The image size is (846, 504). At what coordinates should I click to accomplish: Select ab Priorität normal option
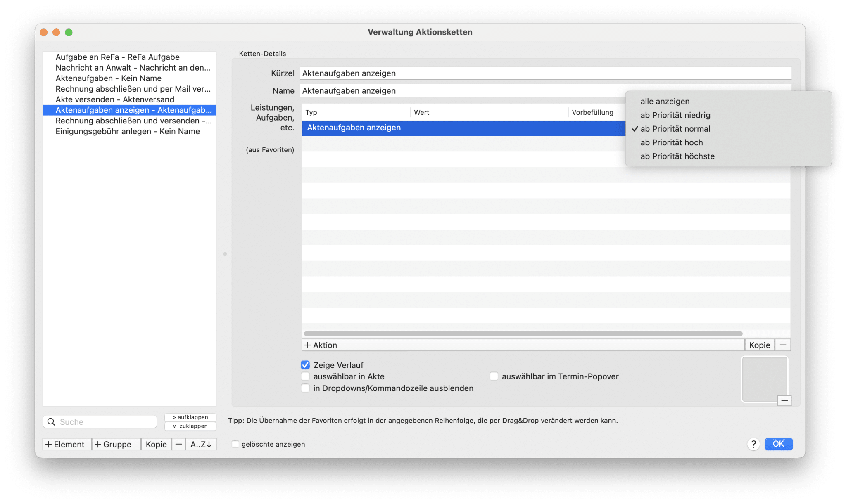[x=728, y=129]
